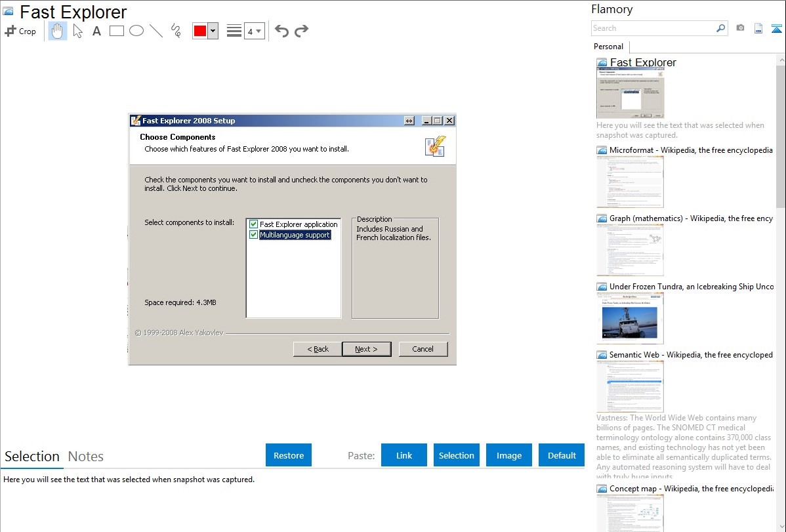Click the snapshot icon next to Graph (mathematics)
This screenshot has width=786, height=532.
(x=602, y=218)
